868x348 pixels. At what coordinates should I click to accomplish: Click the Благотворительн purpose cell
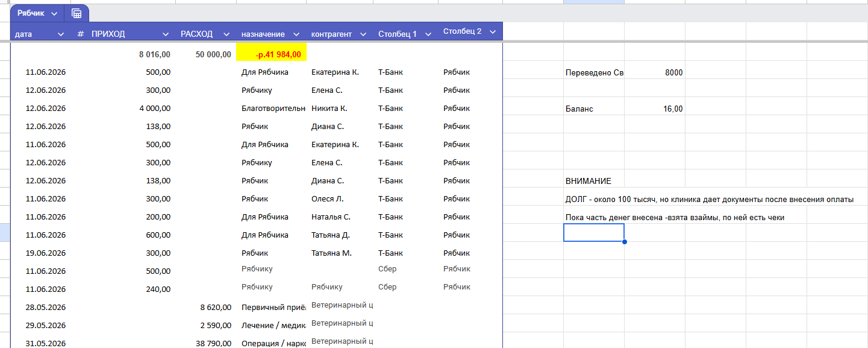[272, 109]
